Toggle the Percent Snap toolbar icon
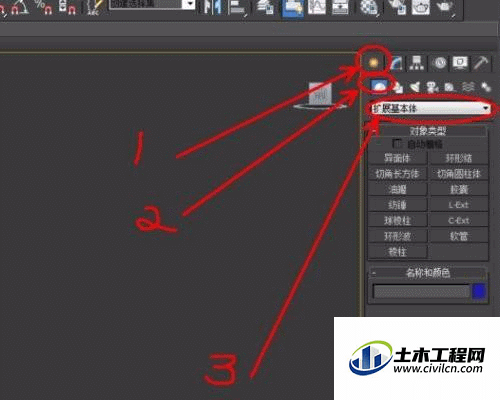The height and width of the screenshot is (400, 500). (x=43, y=7)
